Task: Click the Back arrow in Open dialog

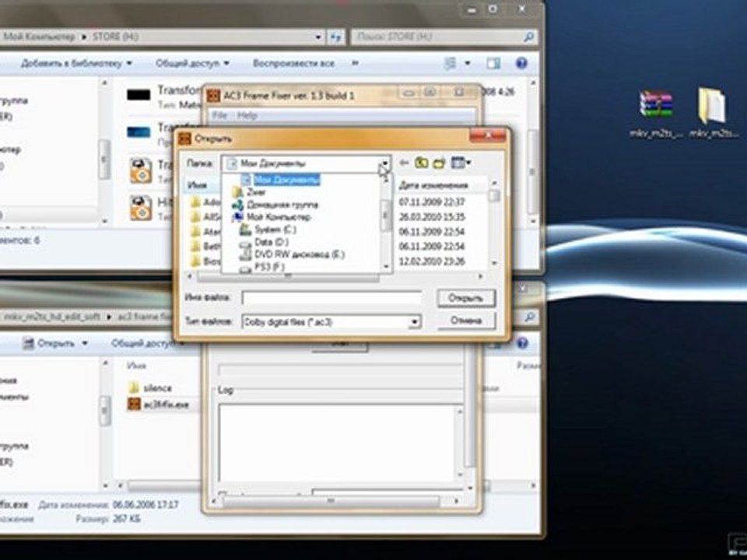Action: (x=404, y=163)
